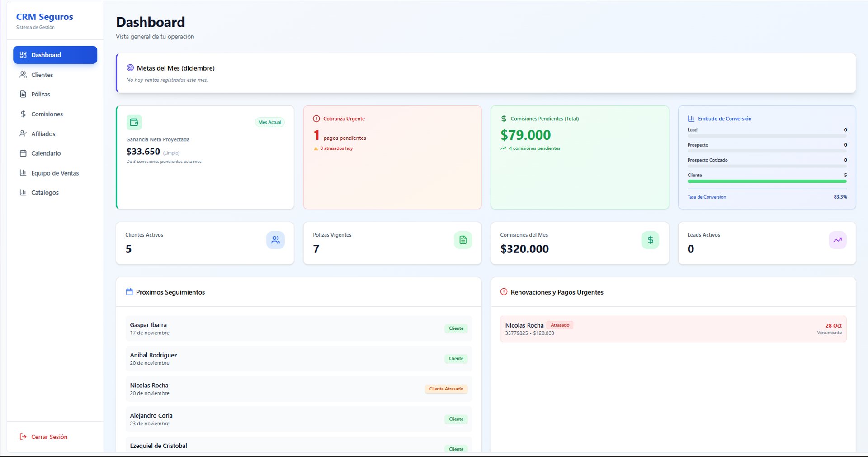Click the alert icon beside Cobranza Urgente

coord(316,119)
